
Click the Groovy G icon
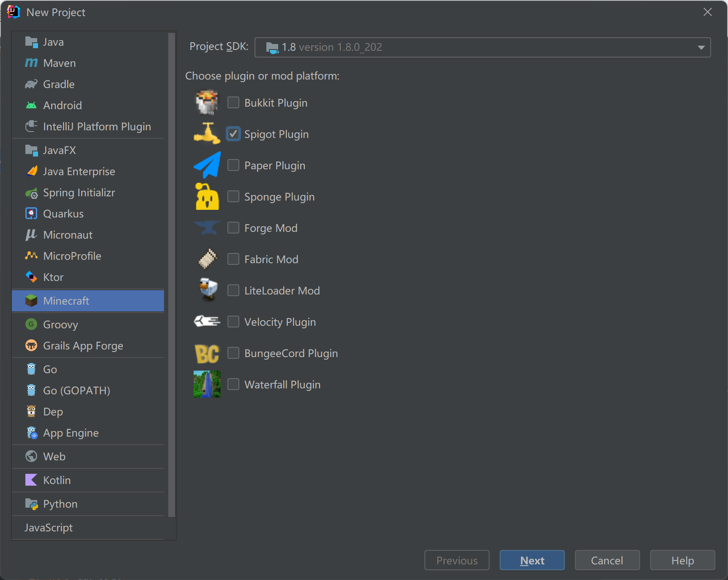[31, 324]
